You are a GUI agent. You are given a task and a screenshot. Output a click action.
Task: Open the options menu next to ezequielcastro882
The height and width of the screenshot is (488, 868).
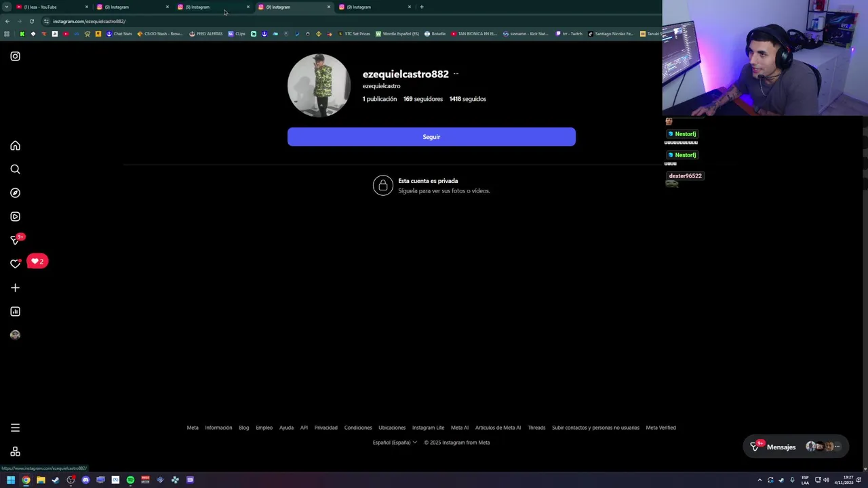456,74
